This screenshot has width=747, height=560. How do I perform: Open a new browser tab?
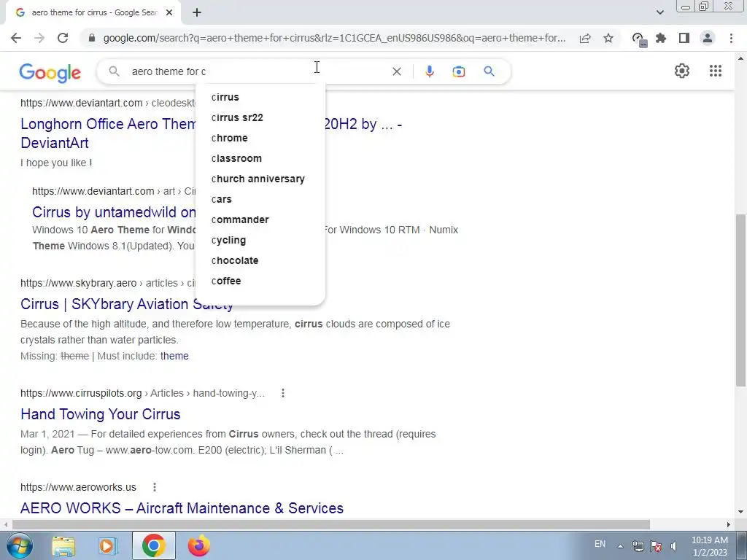pyautogui.click(x=197, y=12)
